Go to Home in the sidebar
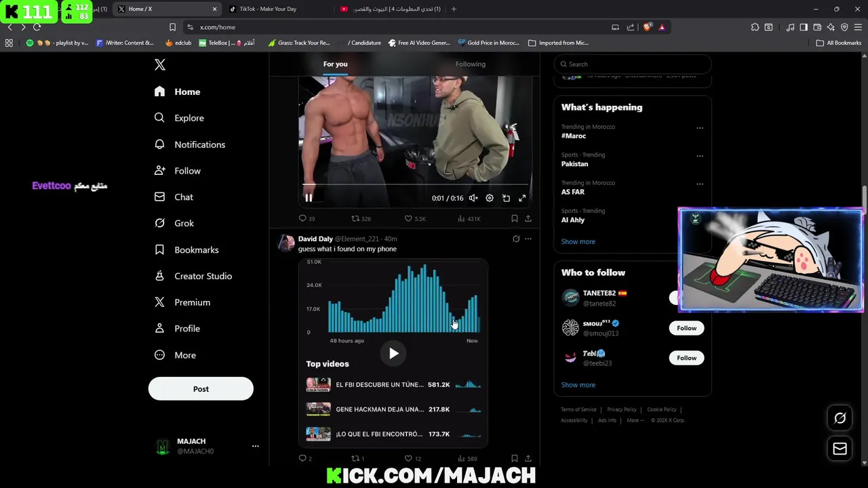The width and height of the screenshot is (868, 488). coord(177,91)
